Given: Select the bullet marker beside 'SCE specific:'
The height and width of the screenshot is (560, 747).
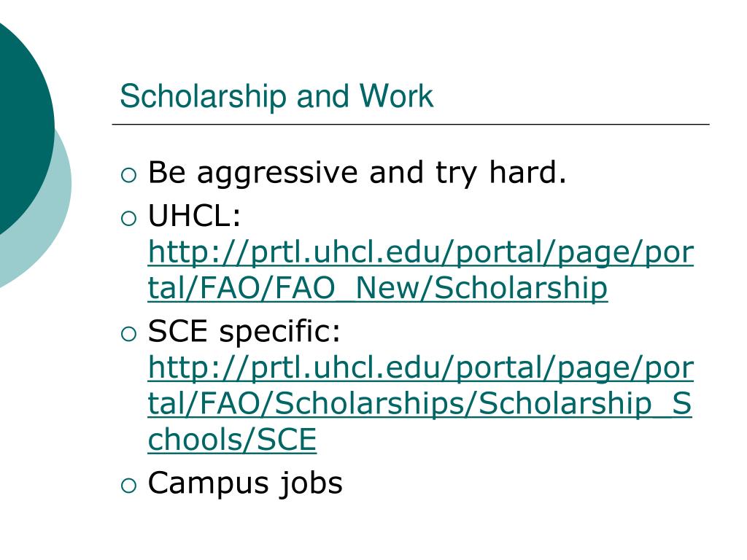Looking at the screenshot, I should [x=128, y=334].
